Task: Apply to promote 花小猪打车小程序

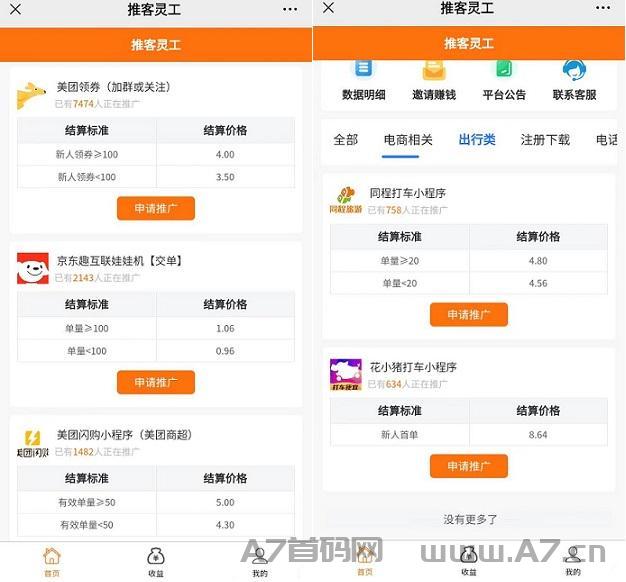Action: pos(469,466)
